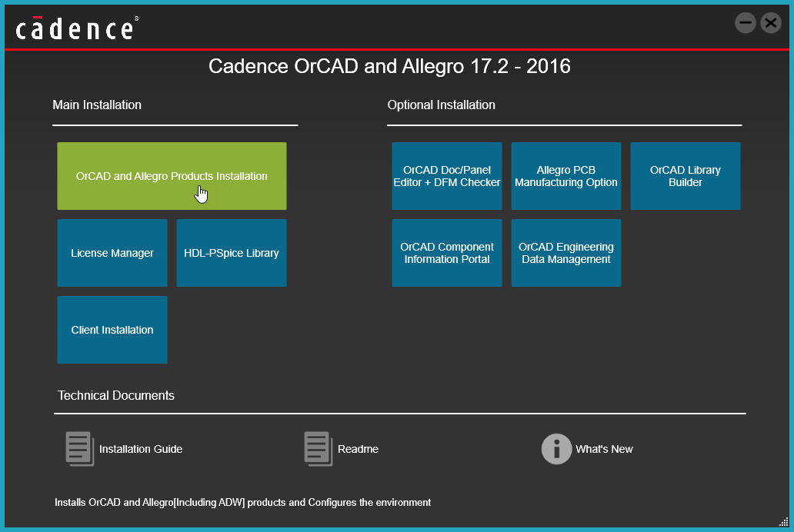Screen dimensions: 794x532
Task: Click the Readme document icon
Action: coord(318,449)
